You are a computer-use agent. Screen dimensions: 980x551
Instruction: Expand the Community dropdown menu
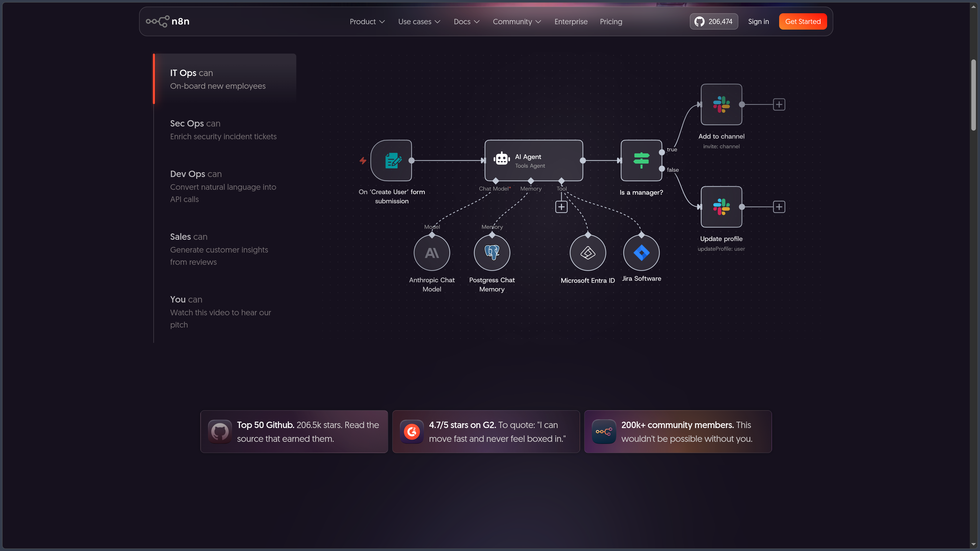(517, 22)
